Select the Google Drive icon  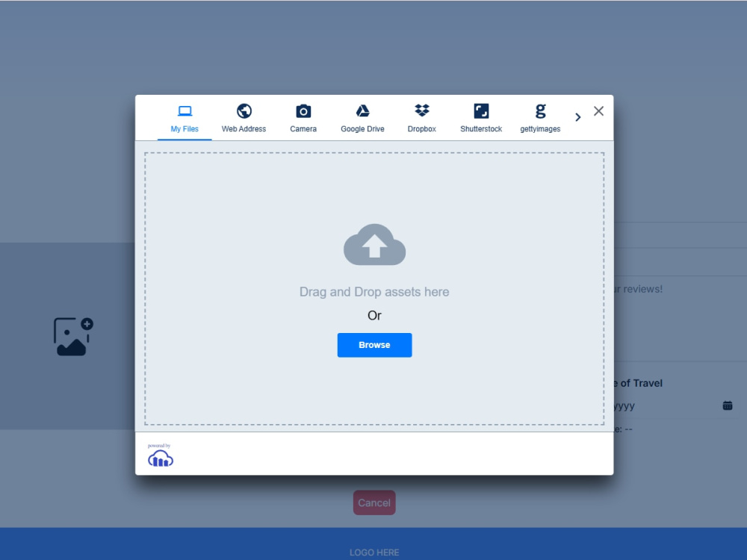pyautogui.click(x=362, y=111)
